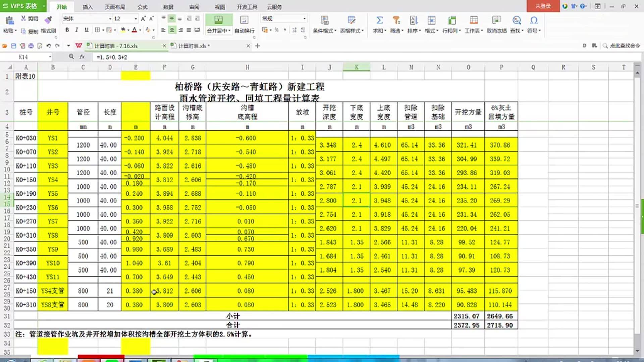The height and width of the screenshot is (362, 644).
Task: Click the Unfreeze panes (取消冻结) icon
Action: [496, 20]
